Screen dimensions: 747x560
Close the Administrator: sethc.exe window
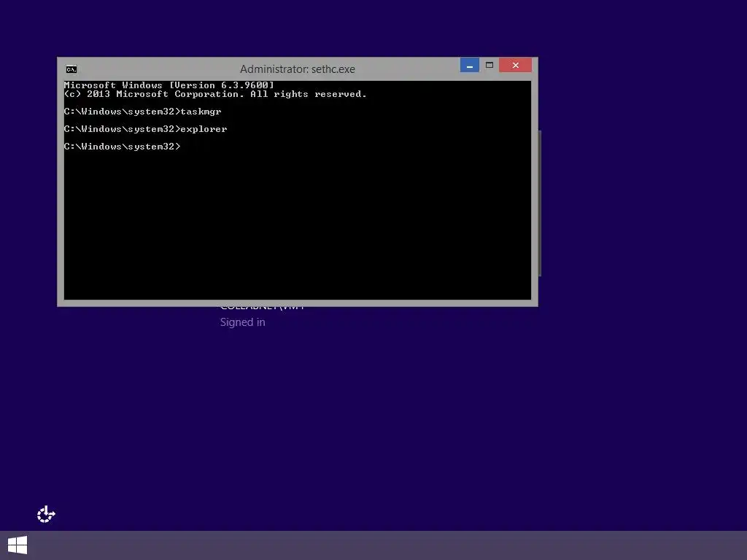(x=516, y=65)
